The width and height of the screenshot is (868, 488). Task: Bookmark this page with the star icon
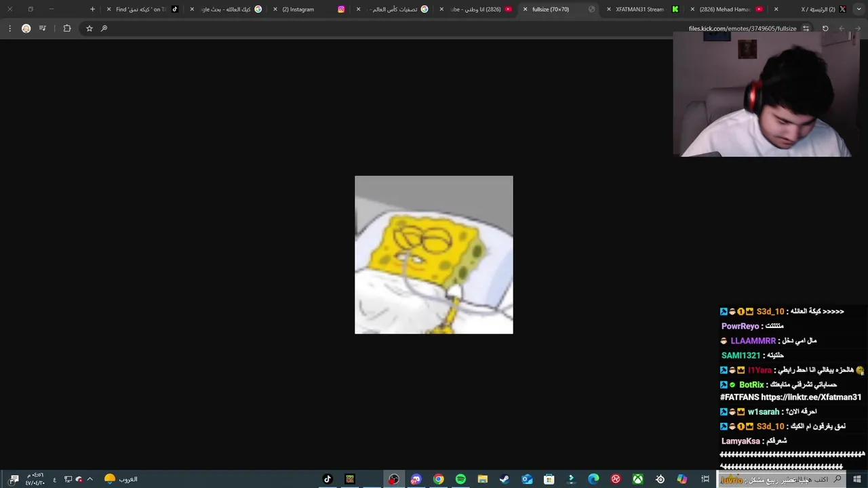(x=89, y=28)
